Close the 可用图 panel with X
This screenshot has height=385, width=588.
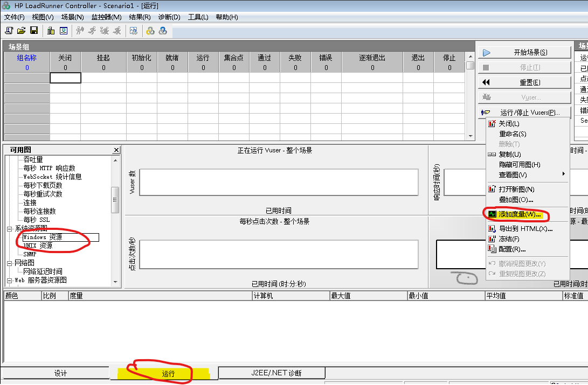click(116, 150)
